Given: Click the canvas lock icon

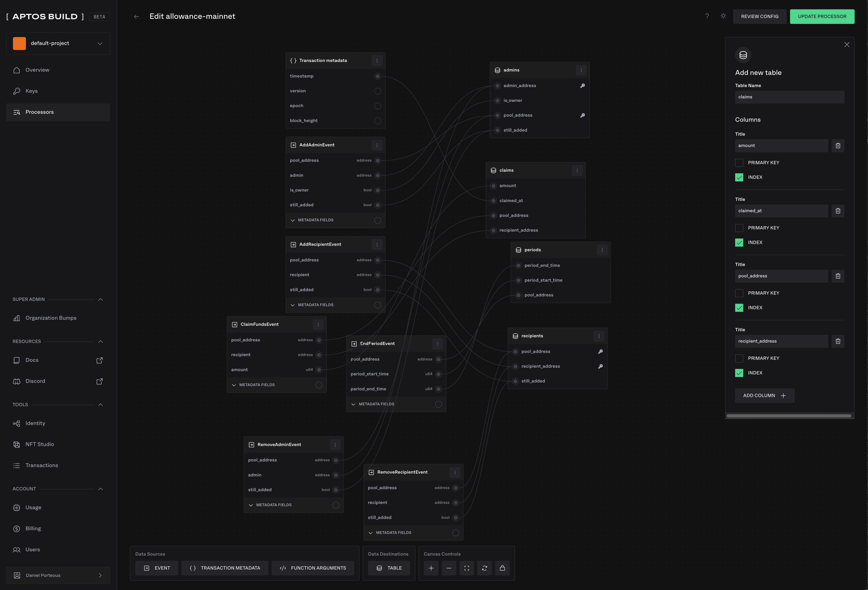Looking at the screenshot, I should click(502, 568).
